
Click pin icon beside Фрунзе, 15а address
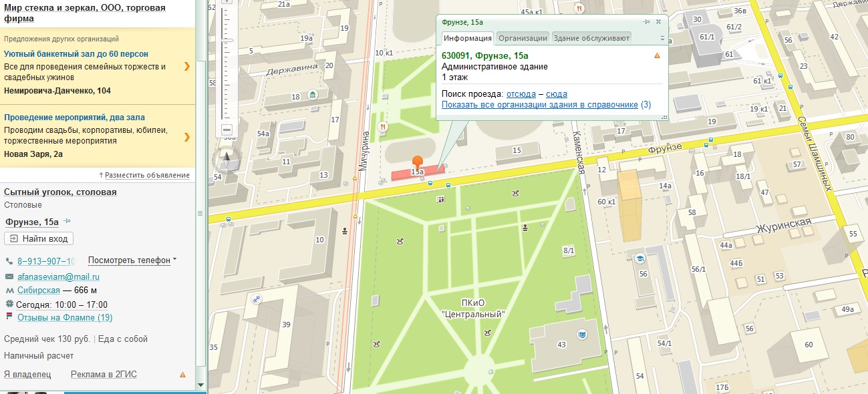(x=67, y=222)
